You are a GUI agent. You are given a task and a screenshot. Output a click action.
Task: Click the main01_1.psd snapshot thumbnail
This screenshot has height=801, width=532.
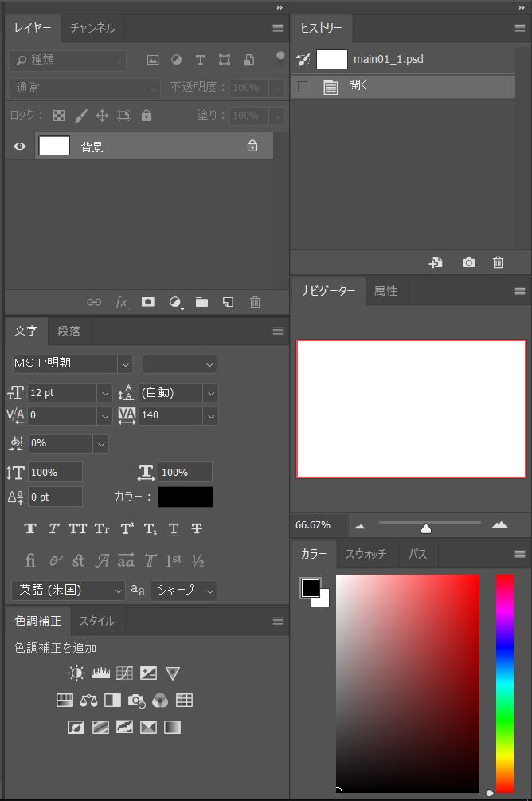click(x=332, y=59)
